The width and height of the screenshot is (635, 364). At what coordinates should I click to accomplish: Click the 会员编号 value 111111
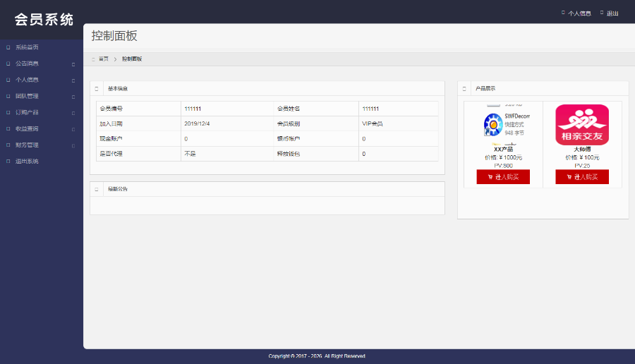pos(193,109)
